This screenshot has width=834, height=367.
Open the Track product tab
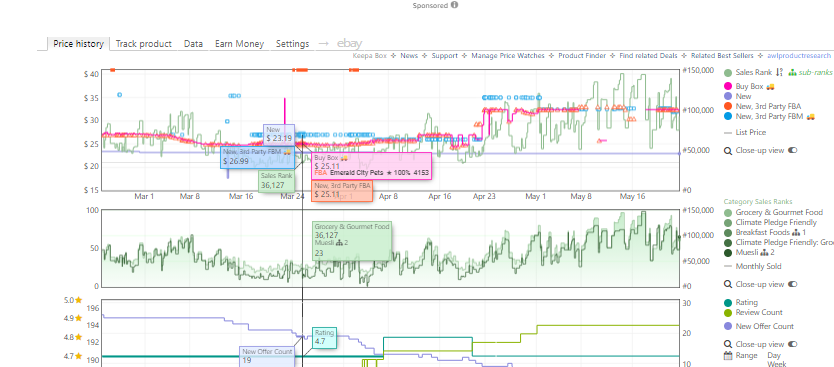point(144,44)
